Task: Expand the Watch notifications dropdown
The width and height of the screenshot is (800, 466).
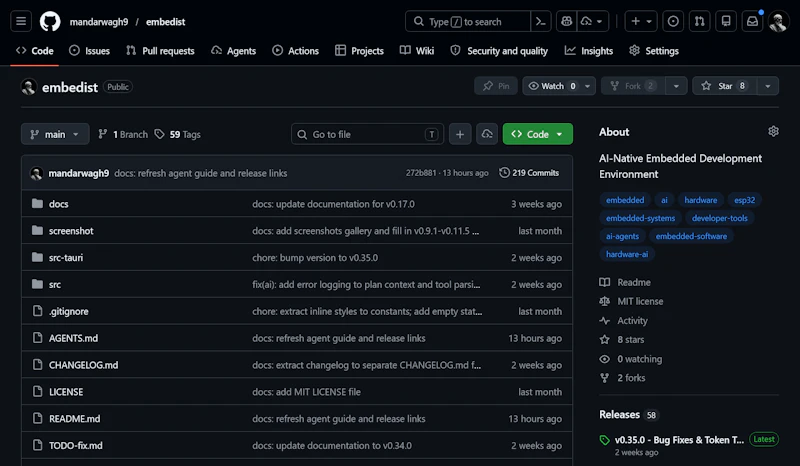Action: (x=588, y=86)
